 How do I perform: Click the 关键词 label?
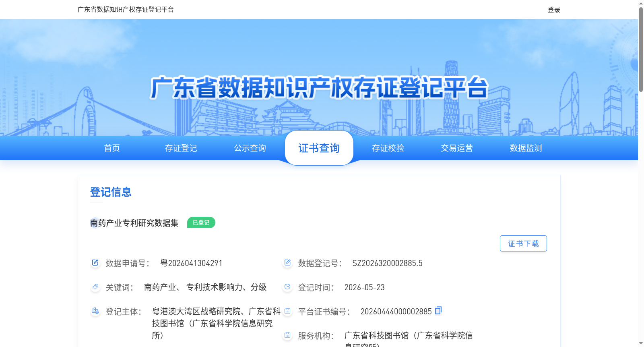(120, 287)
